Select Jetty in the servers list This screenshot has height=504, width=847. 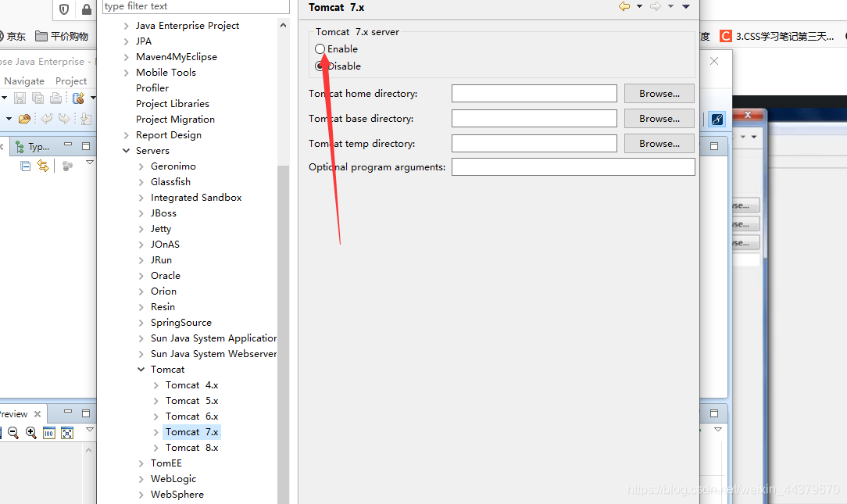(x=161, y=229)
